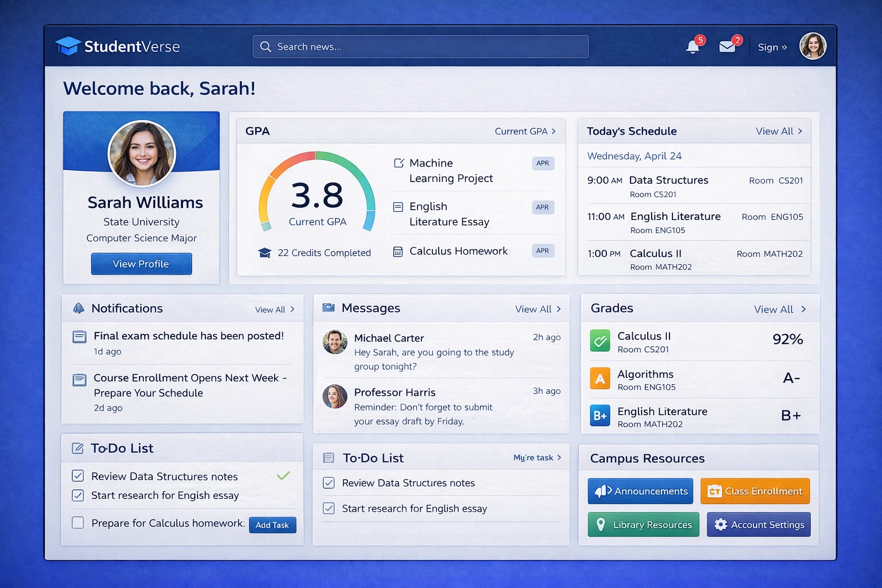Open Library Resources in Campus Resources
This screenshot has width=882, height=588.
(x=643, y=525)
